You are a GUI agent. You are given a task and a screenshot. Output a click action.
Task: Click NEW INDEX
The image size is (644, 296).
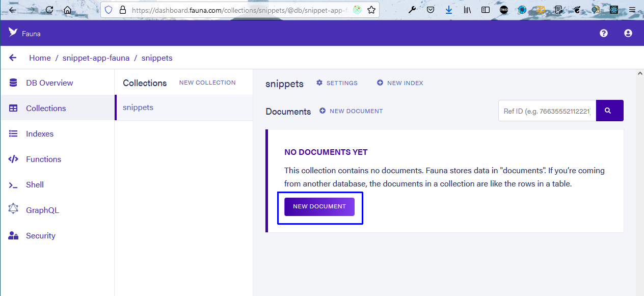tap(400, 83)
